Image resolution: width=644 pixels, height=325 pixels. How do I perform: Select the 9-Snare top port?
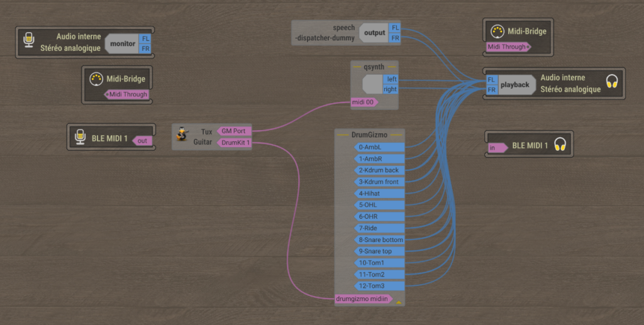(x=379, y=251)
